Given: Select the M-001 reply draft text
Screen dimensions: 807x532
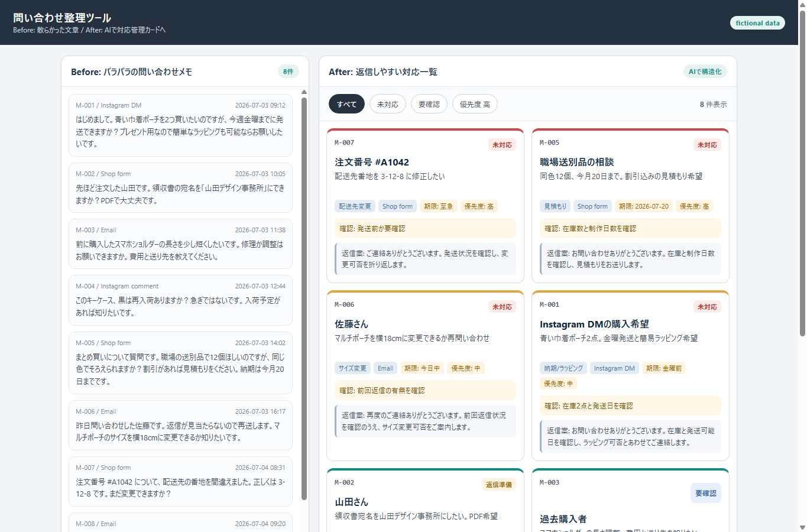Looking at the screenshot, I should tap(630, 436).
